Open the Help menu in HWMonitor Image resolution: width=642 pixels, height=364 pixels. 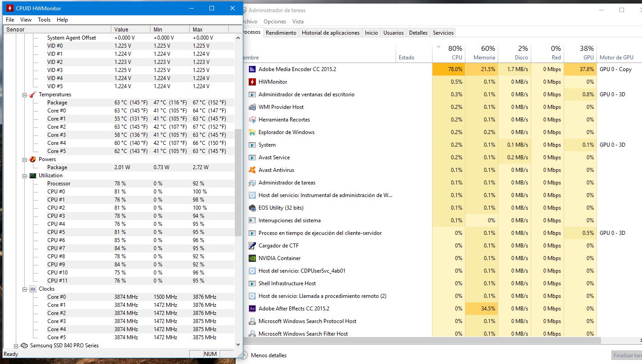point(63,20)
